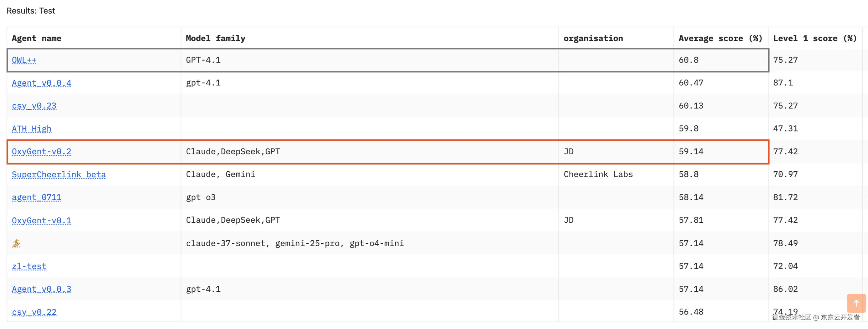Click the zl-test agent link
This screenshot has width=868, height=329.
[29, 266]
